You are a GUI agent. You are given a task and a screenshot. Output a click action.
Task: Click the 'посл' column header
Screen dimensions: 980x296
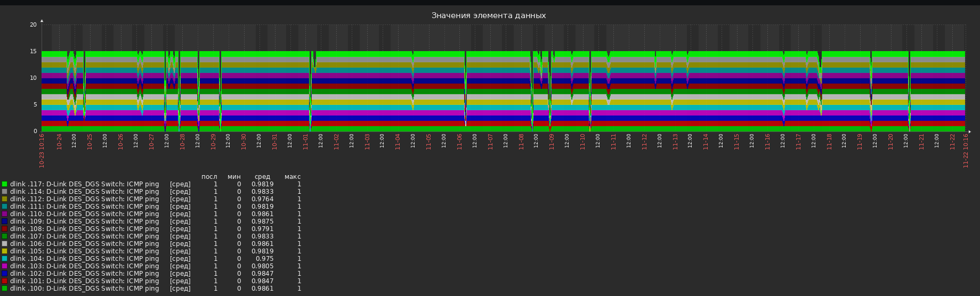click(x=209, y=177)
